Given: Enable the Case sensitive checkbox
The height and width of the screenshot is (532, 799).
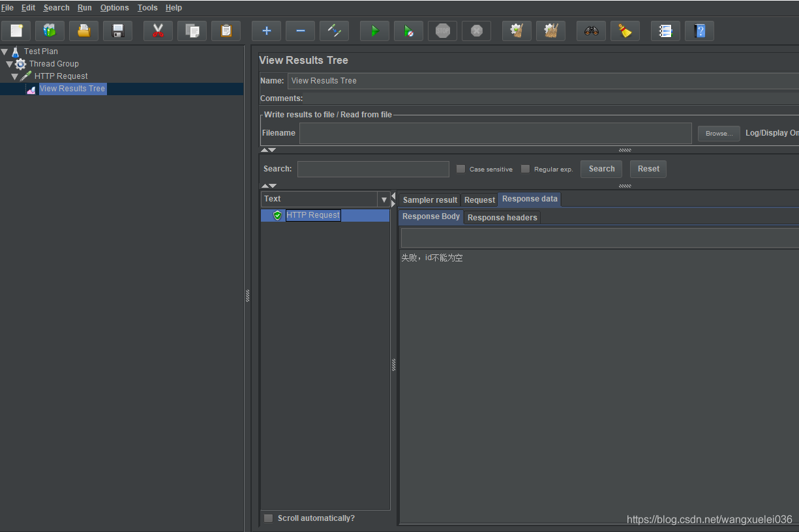Looking at the screenshot, I should [x=460, y=169].
